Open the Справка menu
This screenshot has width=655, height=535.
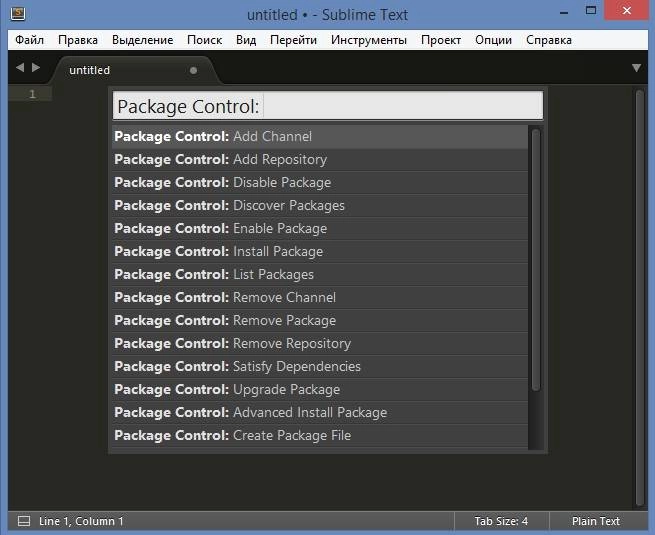click(x=549, y=40)
